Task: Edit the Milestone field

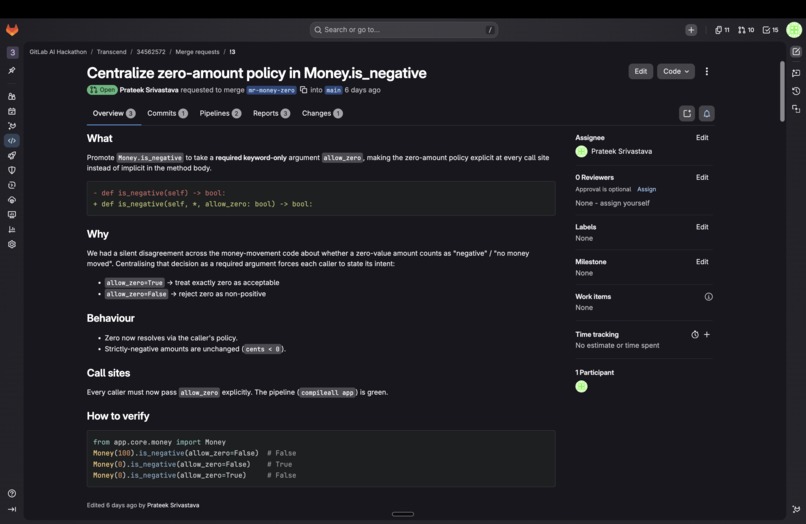Action: coord(702,262)
